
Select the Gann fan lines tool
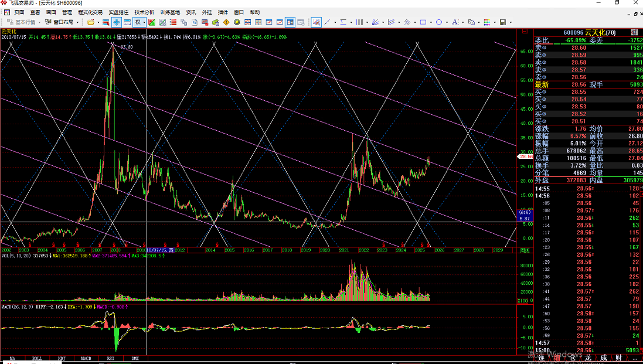coord(375,22)
